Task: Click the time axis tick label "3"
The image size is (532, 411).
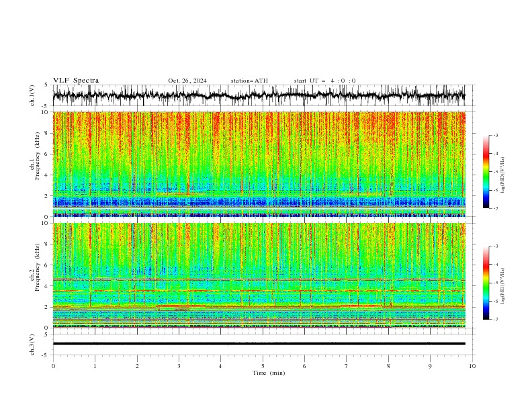Action: coord(179,366)
